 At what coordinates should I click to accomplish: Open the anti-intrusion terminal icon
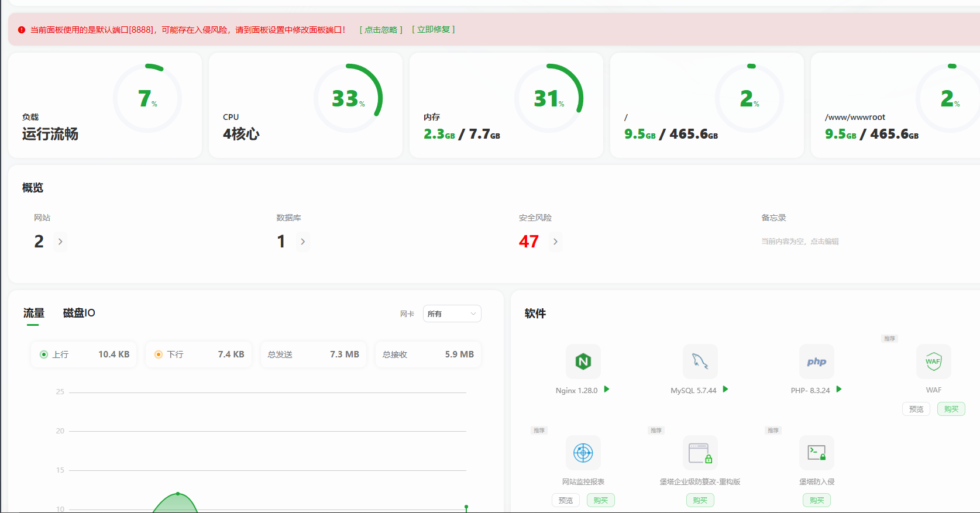point(817,453)
